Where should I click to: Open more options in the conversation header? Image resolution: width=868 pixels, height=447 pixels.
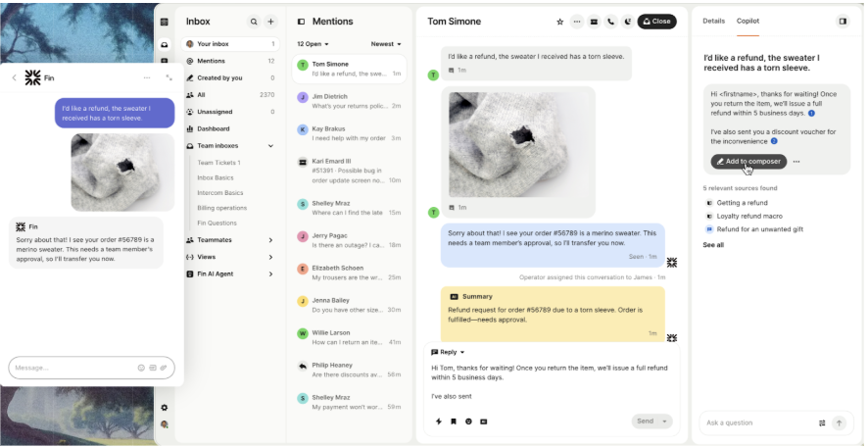click(577, 22)
